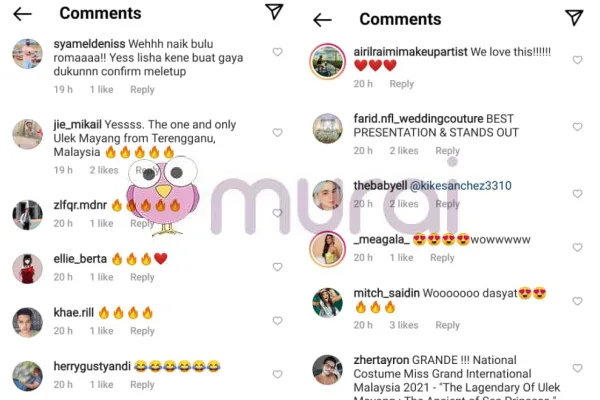The image size is (600, 400).
Task: Open zhertayron username profile
Action: pyautogui.click(x=381, y=360)
